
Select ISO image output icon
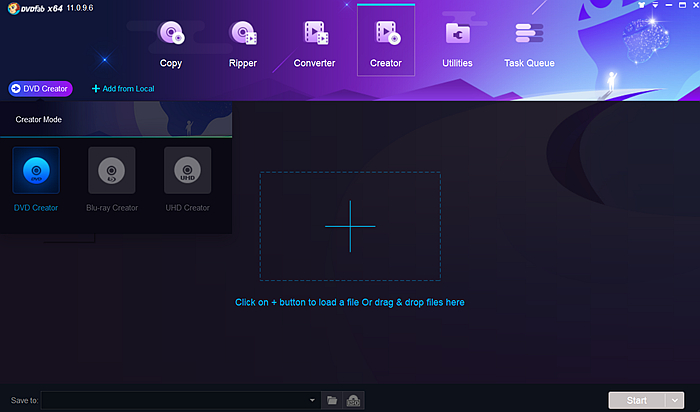[353, 400]
